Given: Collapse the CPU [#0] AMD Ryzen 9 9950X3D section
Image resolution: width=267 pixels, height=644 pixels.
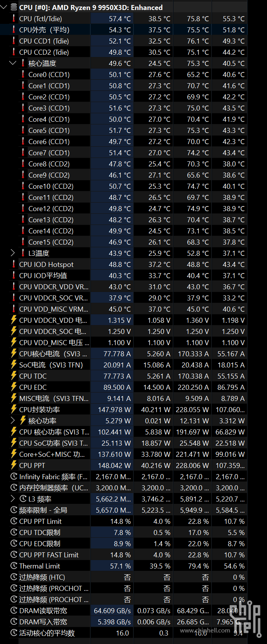Looking at the screenshot, I should 4,7.
